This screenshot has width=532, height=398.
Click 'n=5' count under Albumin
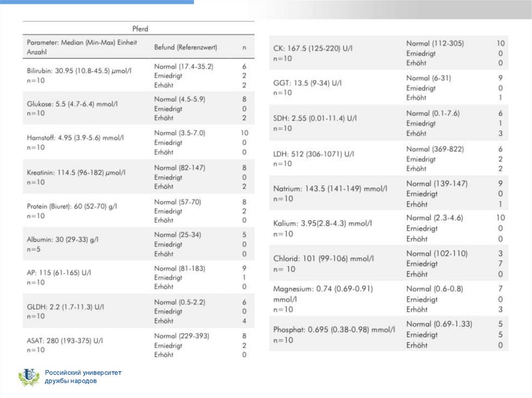point(34,249)
